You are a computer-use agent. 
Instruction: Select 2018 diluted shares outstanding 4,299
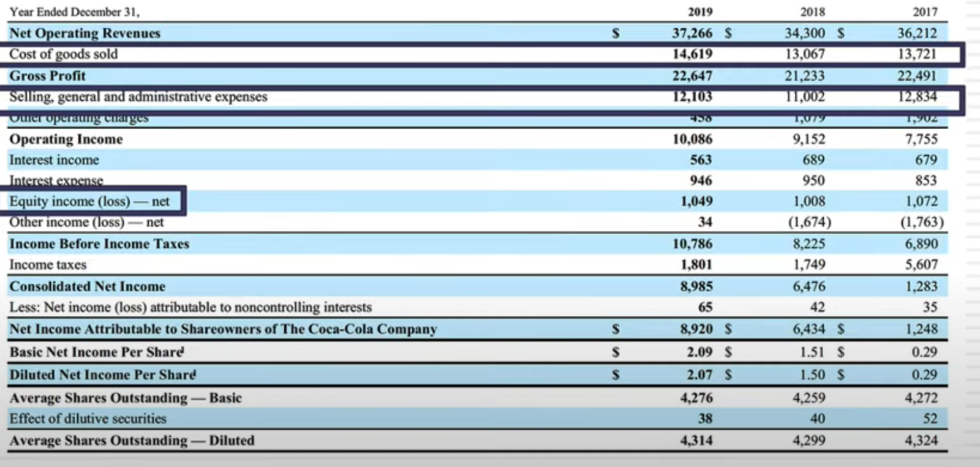click(x=809, y=441)
